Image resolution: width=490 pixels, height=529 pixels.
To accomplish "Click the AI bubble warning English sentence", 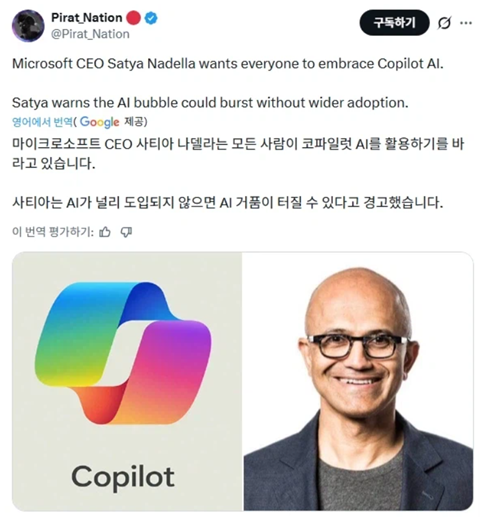I will pos(210,103).
